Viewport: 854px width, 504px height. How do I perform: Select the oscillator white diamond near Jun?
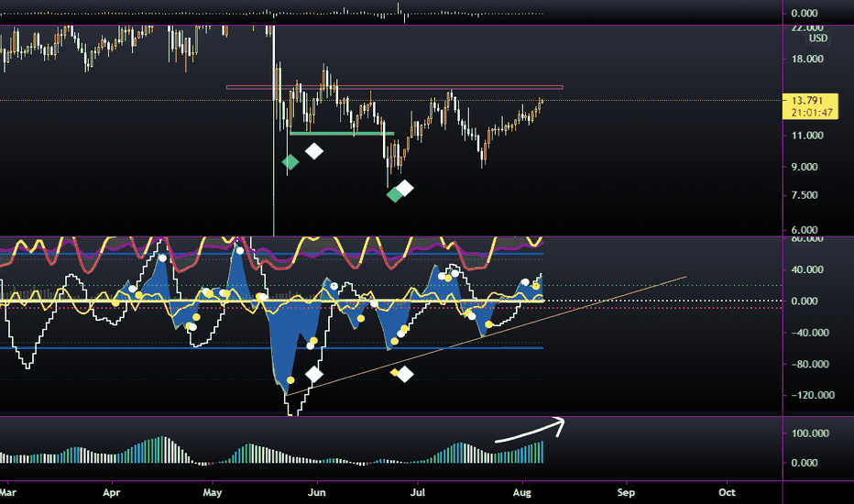click(x=313, y=374)
